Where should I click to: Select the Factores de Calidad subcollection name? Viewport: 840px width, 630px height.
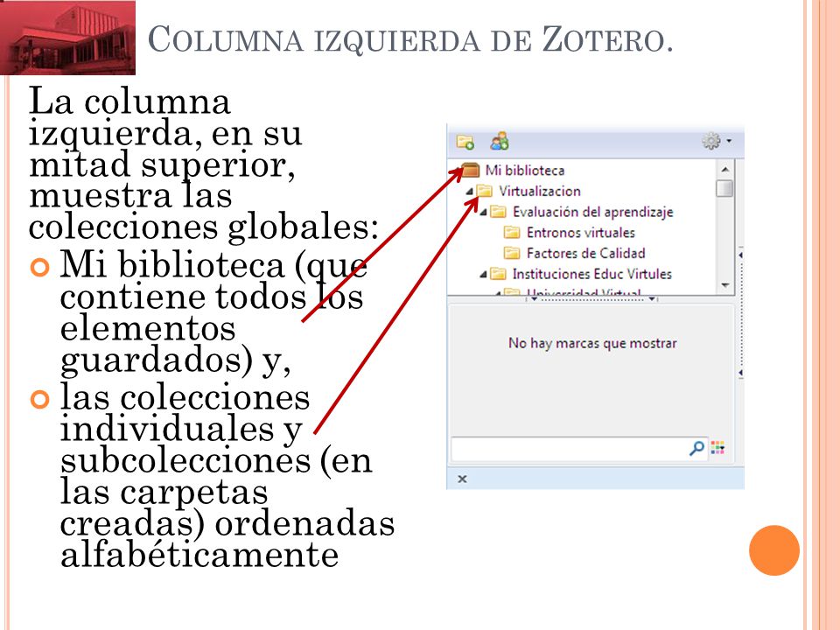pos(585,253)
